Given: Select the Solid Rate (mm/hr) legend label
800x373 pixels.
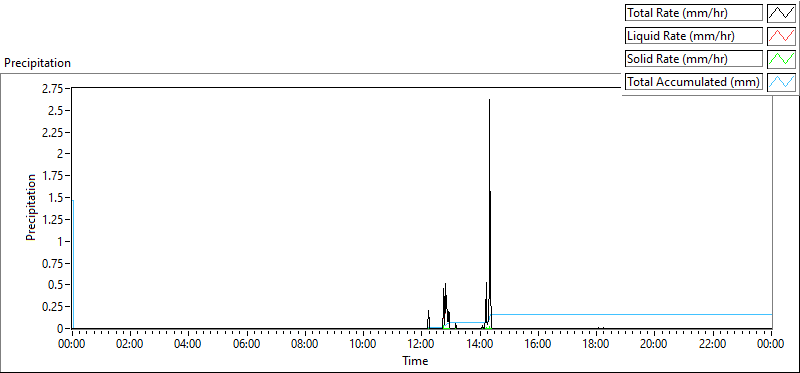Looking at the screenshot, I should [694, 59].
